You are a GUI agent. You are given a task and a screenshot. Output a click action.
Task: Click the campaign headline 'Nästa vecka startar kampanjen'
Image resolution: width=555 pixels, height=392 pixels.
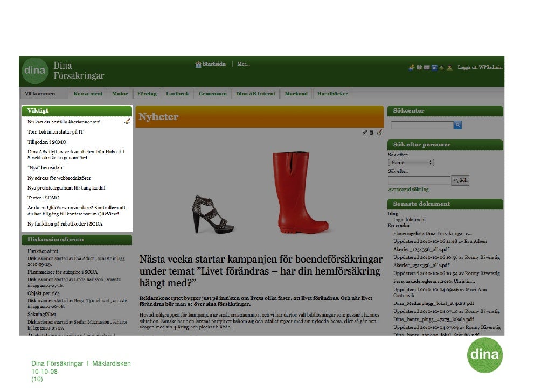pos(261,271)
